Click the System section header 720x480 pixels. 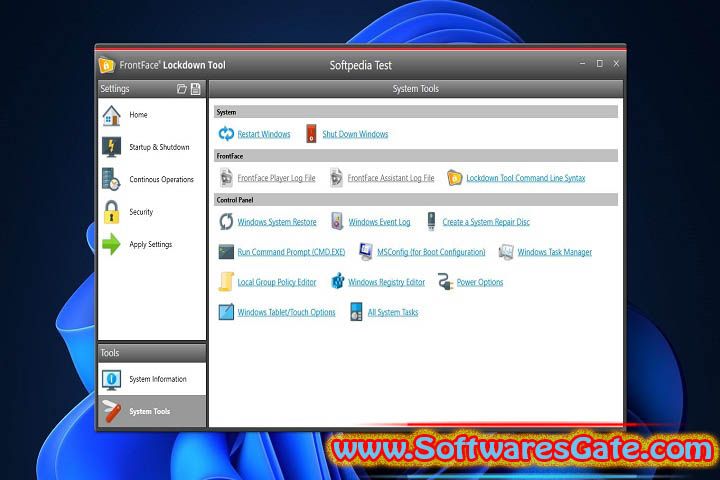(x=416, y=112)
